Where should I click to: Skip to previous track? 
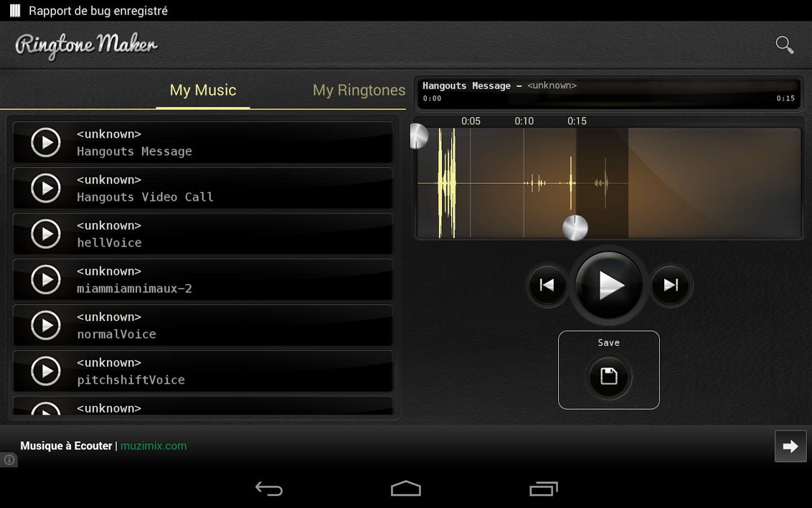point(546,285)
